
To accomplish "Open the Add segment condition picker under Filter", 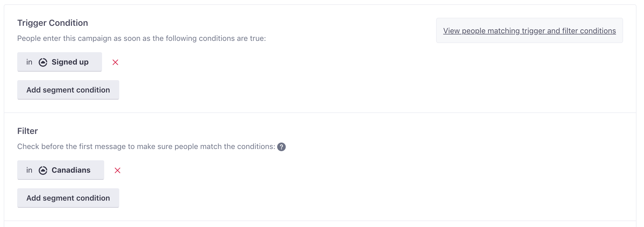I will tap(68, 198).
